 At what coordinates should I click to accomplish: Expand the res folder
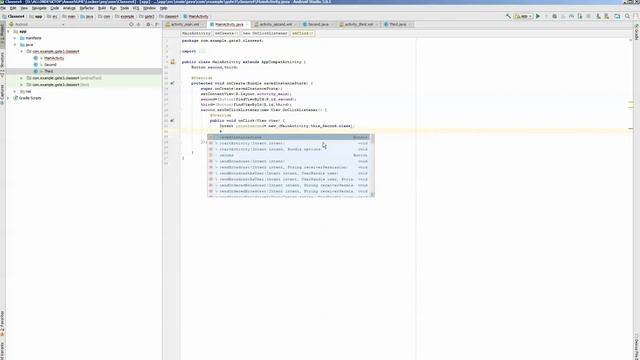point(15,91)
